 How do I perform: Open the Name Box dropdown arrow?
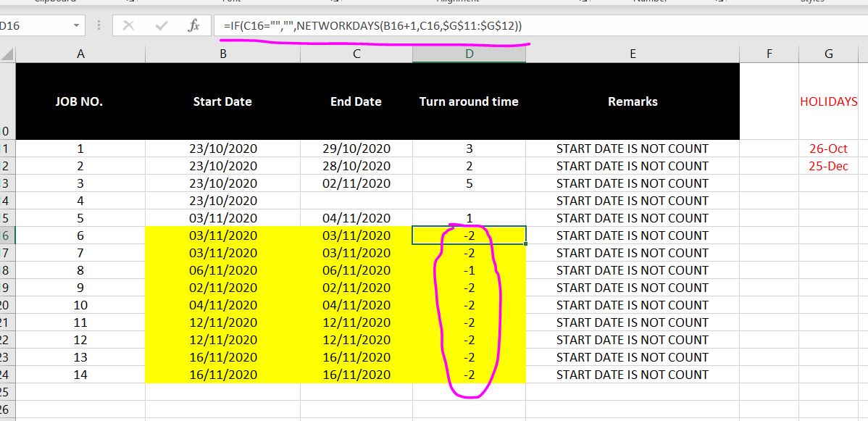[x=76, y=24]
